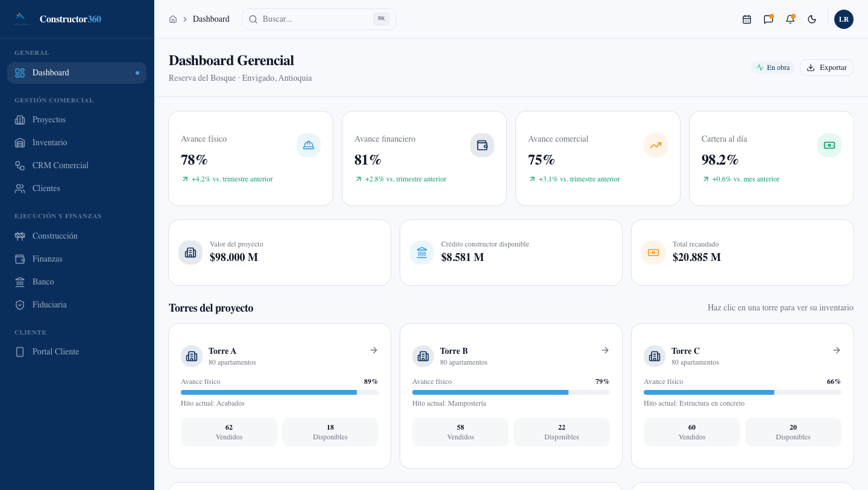Open Construcción in the sidebar

(x=77, y=236)
